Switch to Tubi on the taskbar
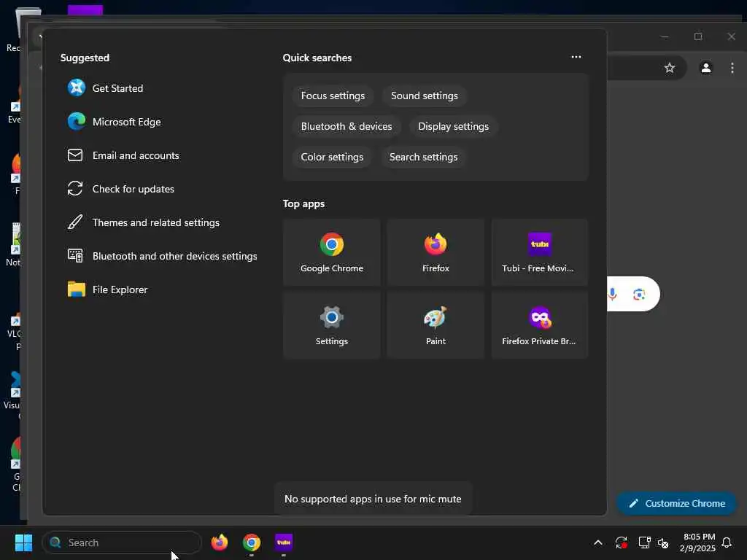Viewport: 747px width, 560px height. [x=284, y=542]
